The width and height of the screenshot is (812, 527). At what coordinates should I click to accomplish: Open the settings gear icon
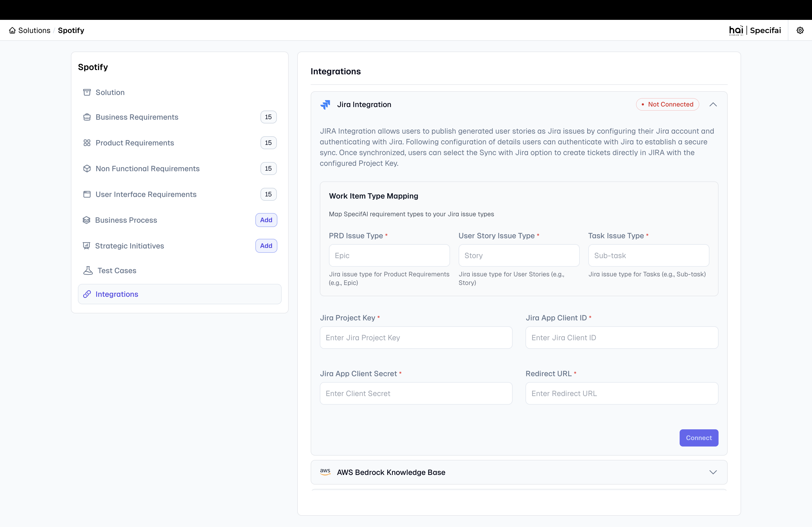pos(800,30)
